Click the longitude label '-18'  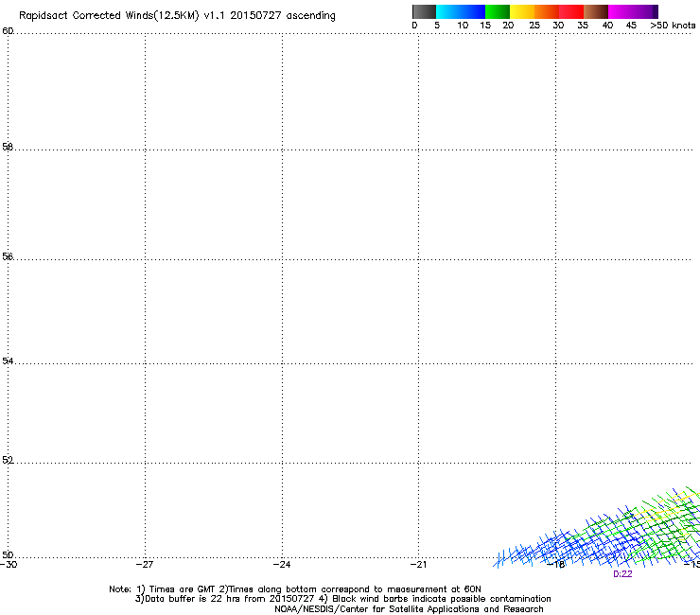[556, 565]
